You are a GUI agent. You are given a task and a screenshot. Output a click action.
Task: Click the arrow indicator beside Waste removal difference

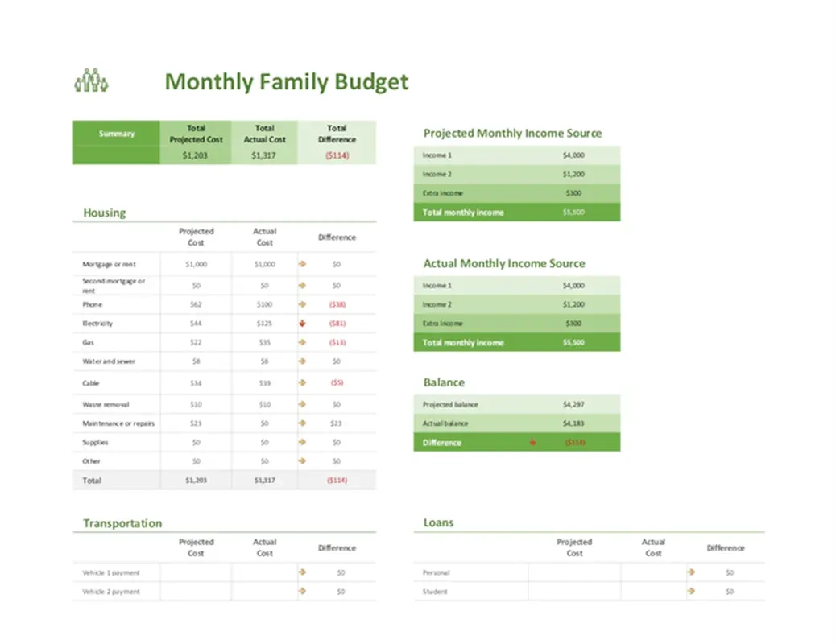(301, 403)
